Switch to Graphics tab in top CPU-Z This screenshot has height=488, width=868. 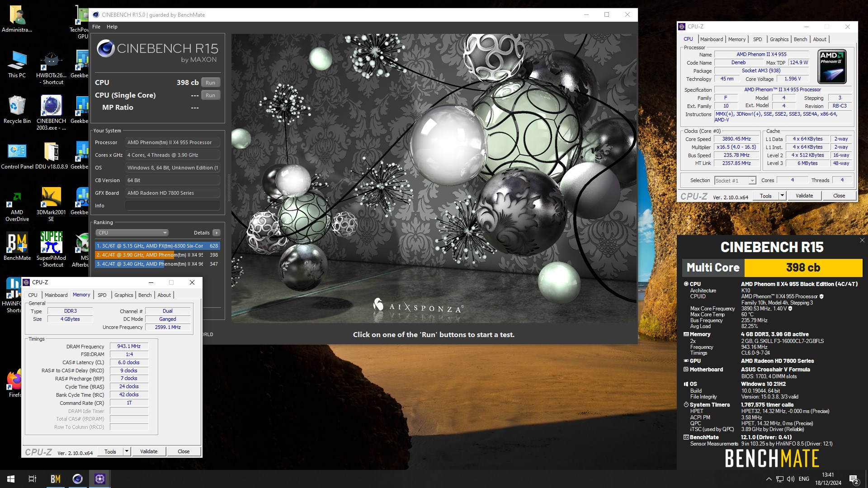779,39
